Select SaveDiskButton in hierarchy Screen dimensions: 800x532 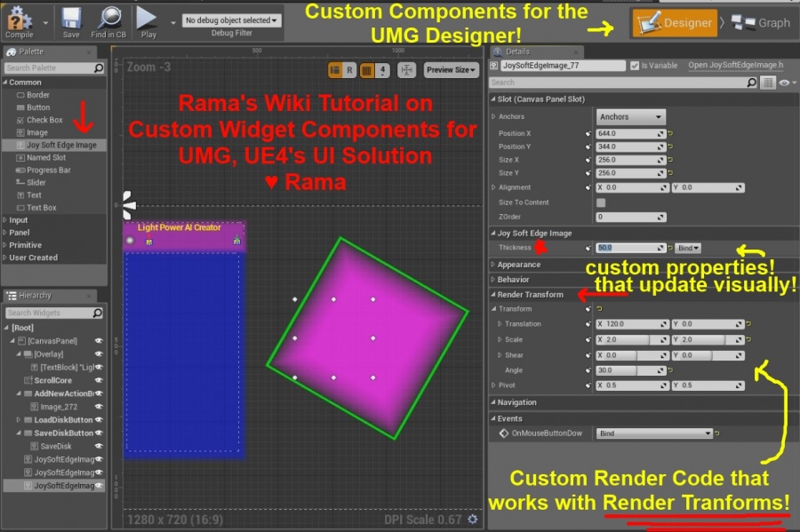click(x=63, y=433)
